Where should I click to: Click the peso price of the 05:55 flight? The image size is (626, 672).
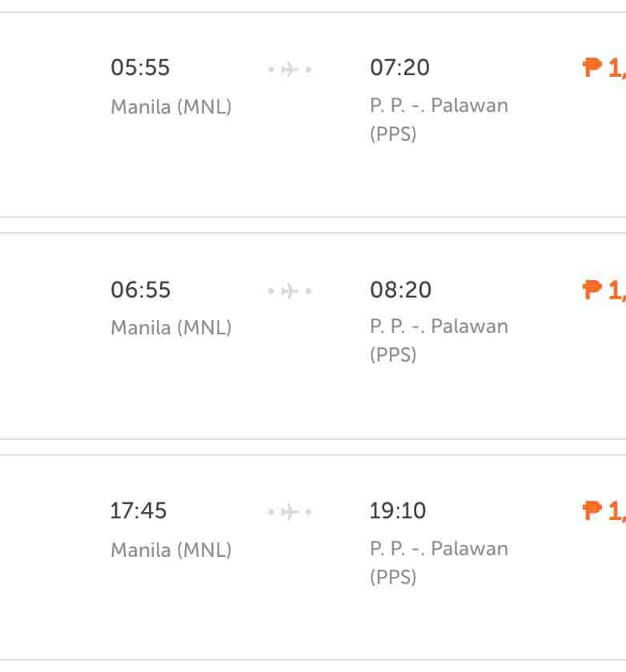[604, 68]
